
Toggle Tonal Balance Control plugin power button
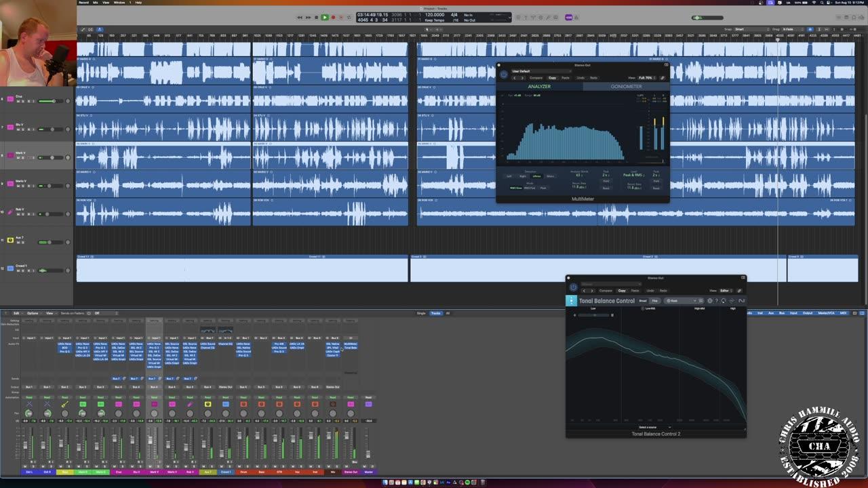click(x=574, y=287)
